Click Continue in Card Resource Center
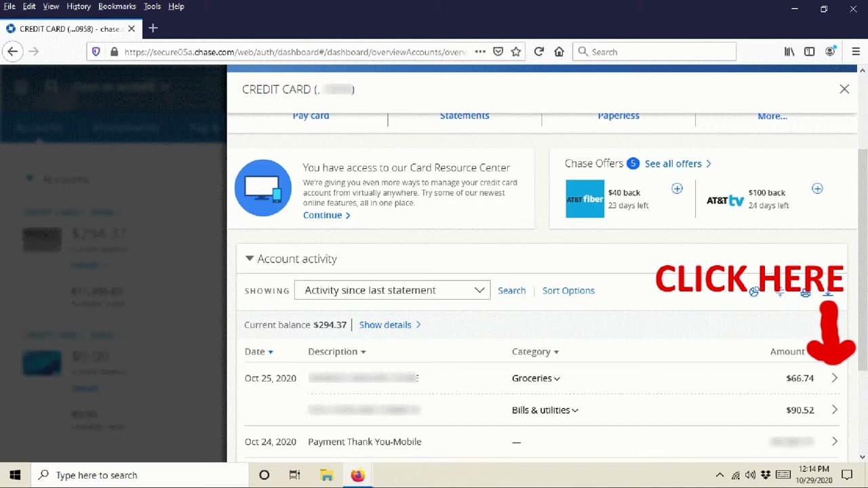868x488 pixels. (326, 215)
